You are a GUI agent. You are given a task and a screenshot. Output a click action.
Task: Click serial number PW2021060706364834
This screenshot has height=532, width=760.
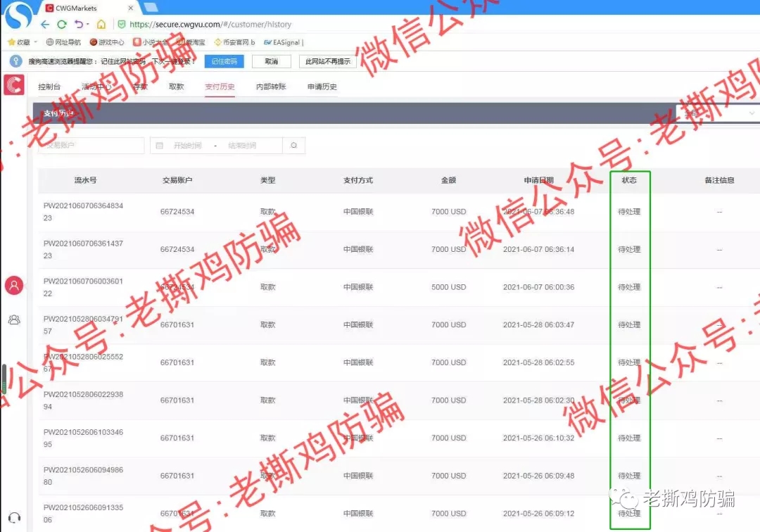(x=83, y=212)
